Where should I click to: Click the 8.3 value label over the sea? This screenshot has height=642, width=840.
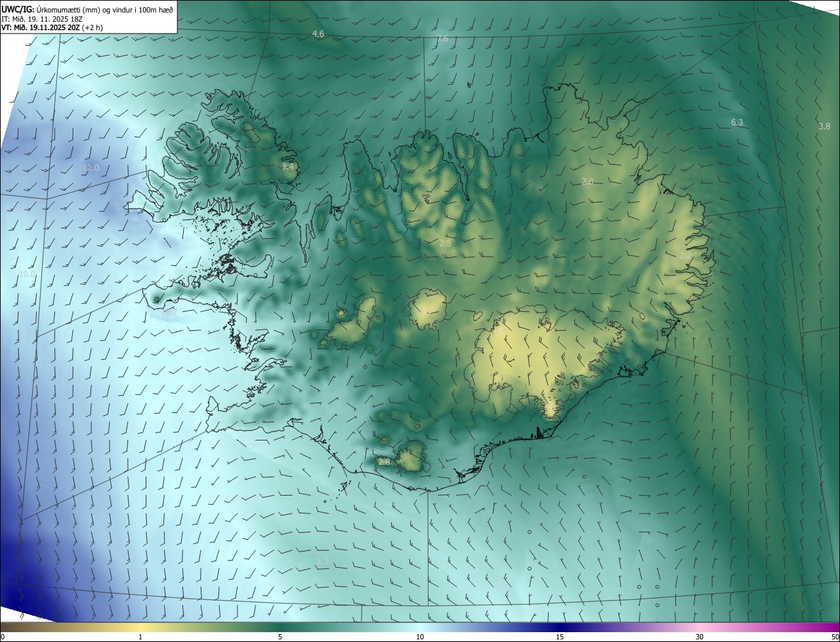[322, 561]
